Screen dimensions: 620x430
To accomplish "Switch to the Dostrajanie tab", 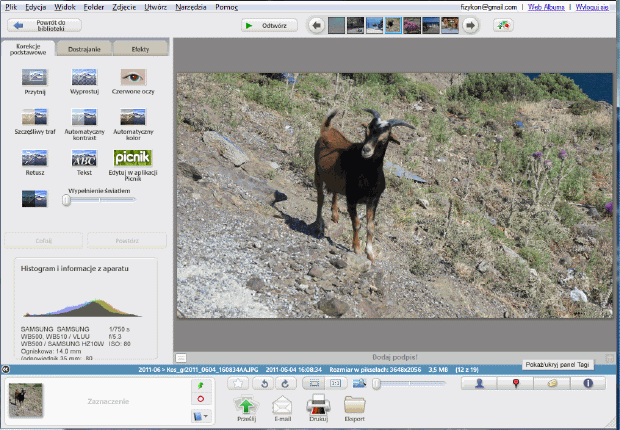I will [83, 48].
